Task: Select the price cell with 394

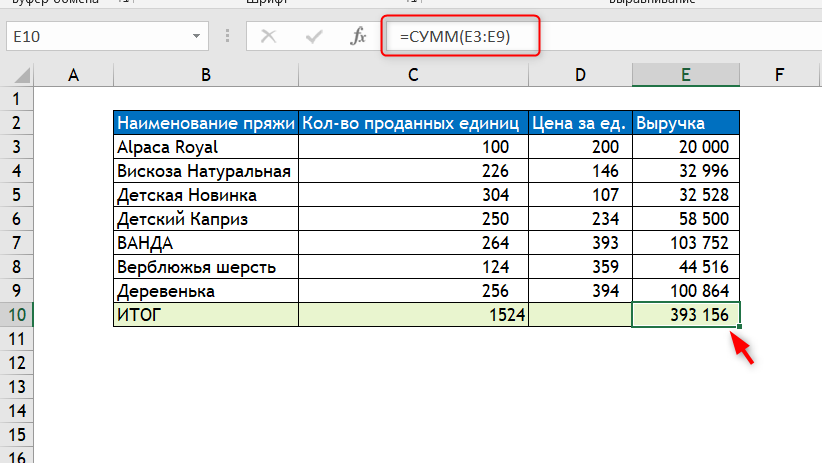Action: (x=580, y=290)
